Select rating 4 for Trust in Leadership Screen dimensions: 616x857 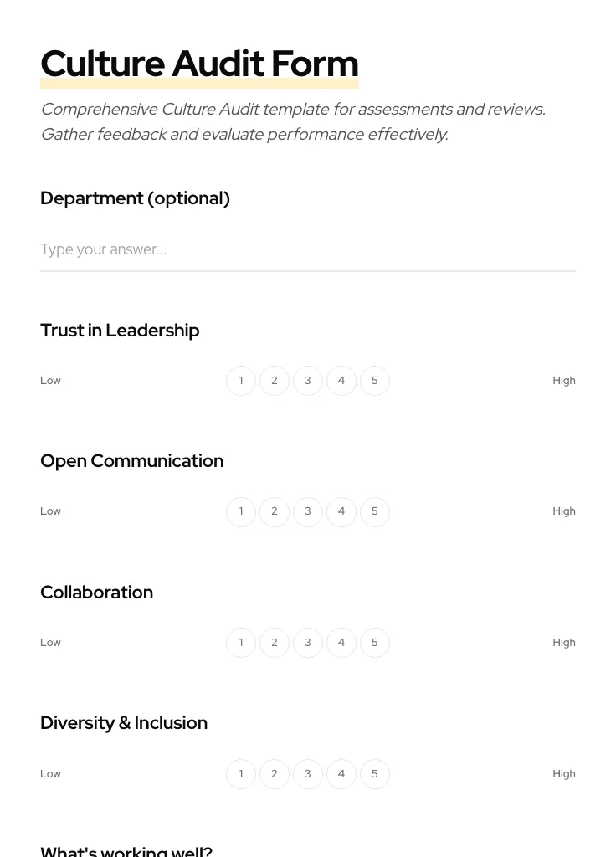341,381
